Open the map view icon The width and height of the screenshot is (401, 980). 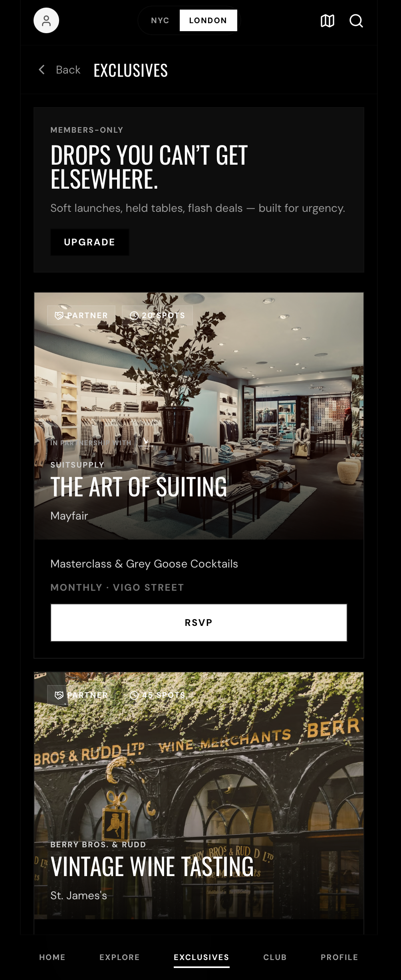[328, 20]
